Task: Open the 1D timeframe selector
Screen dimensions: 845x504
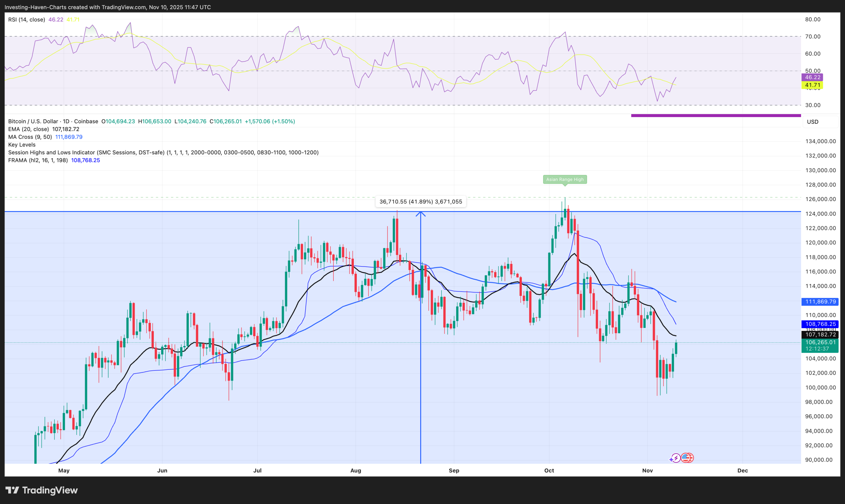Action: pos(67,121)
